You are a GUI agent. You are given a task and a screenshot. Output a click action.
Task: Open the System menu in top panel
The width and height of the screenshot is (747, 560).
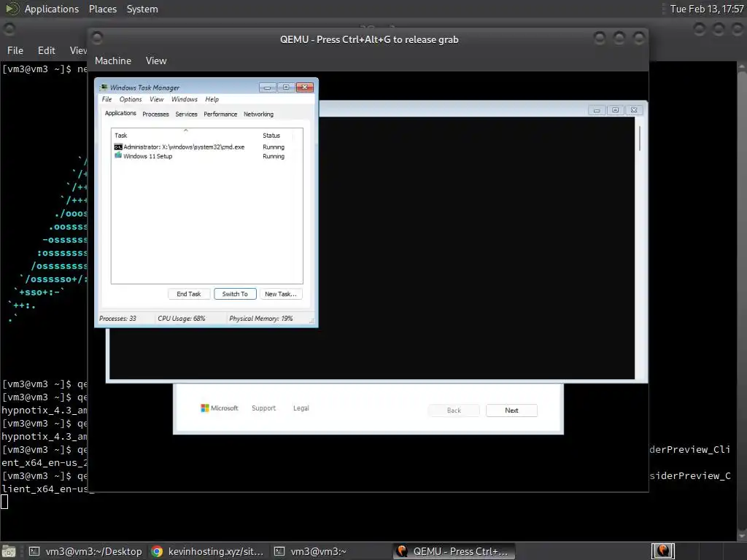click(142, 9)
